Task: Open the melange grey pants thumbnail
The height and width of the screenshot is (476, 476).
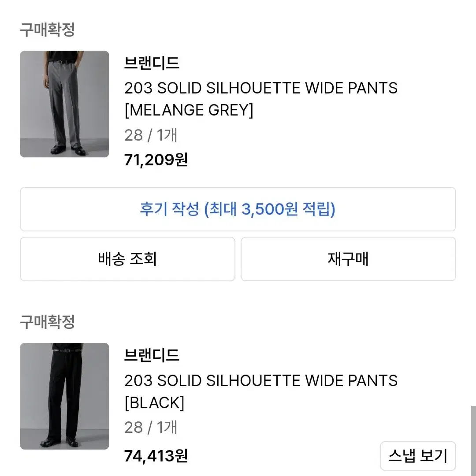Action: (x=64, y=104)
